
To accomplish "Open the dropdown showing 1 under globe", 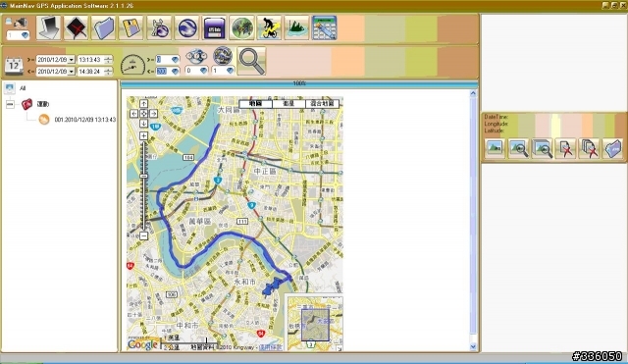I will click(x=230, y=71).
